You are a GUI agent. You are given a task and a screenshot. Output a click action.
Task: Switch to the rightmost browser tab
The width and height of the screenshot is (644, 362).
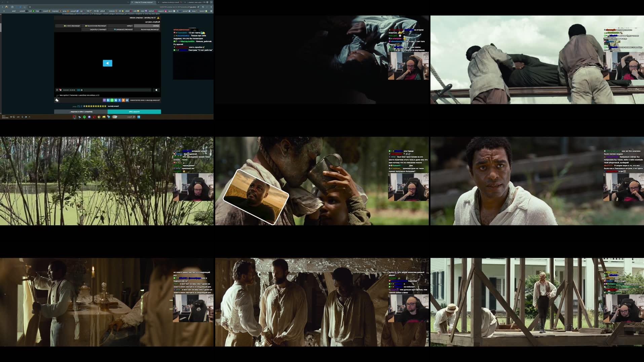pos(195,2)
